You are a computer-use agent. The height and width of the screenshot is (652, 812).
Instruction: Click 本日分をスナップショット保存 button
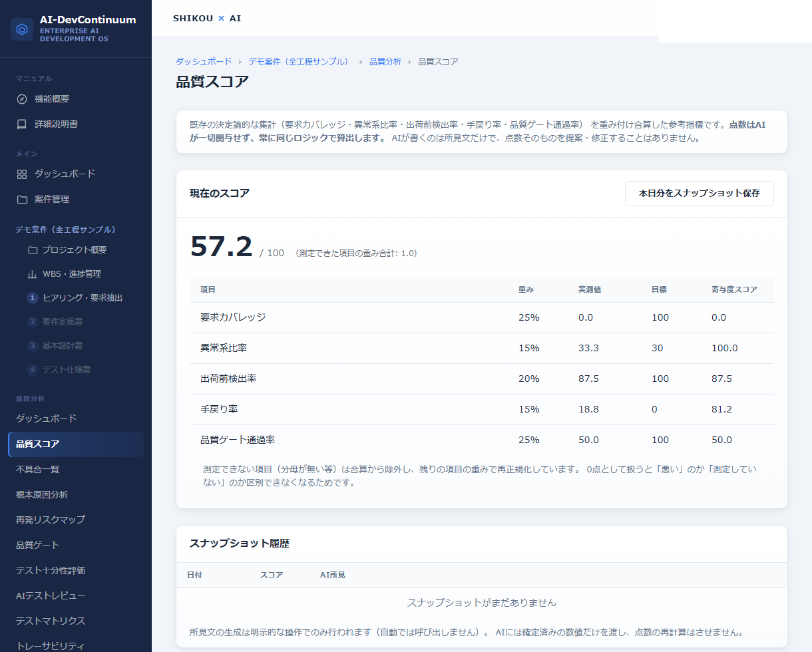(x=700, y=194)
